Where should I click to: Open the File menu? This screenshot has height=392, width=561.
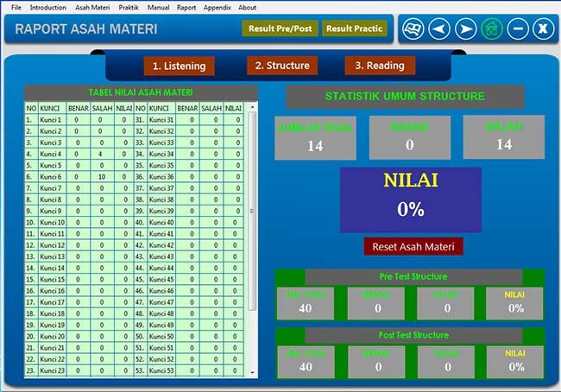tap(16, 7)
